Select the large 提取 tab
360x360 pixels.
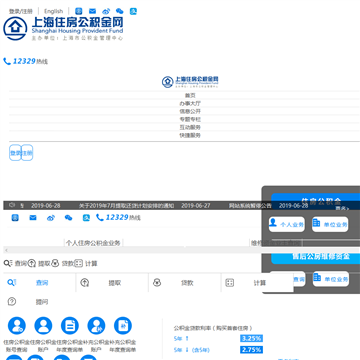click(112, 283)
